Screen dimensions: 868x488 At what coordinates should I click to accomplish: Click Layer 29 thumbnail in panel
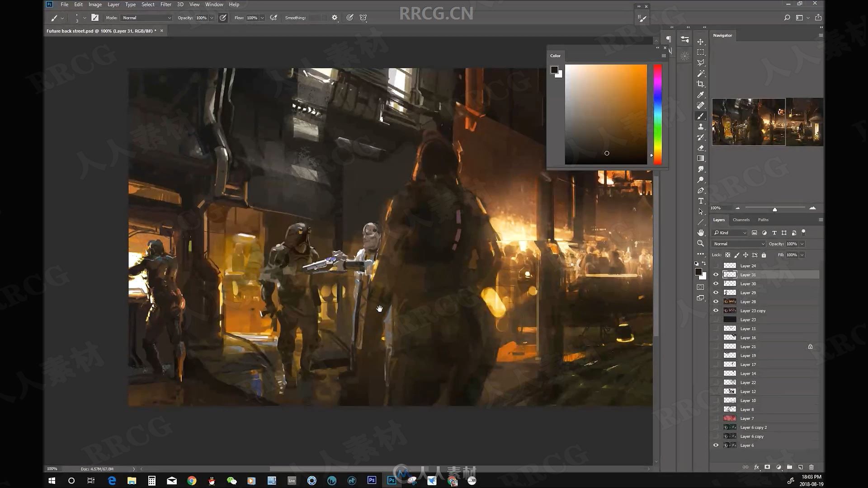tap(730, 292)
